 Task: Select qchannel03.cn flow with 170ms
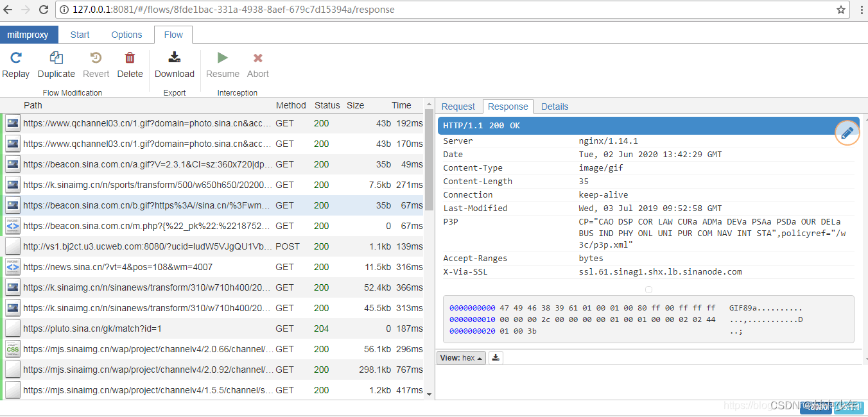point(213,144)
